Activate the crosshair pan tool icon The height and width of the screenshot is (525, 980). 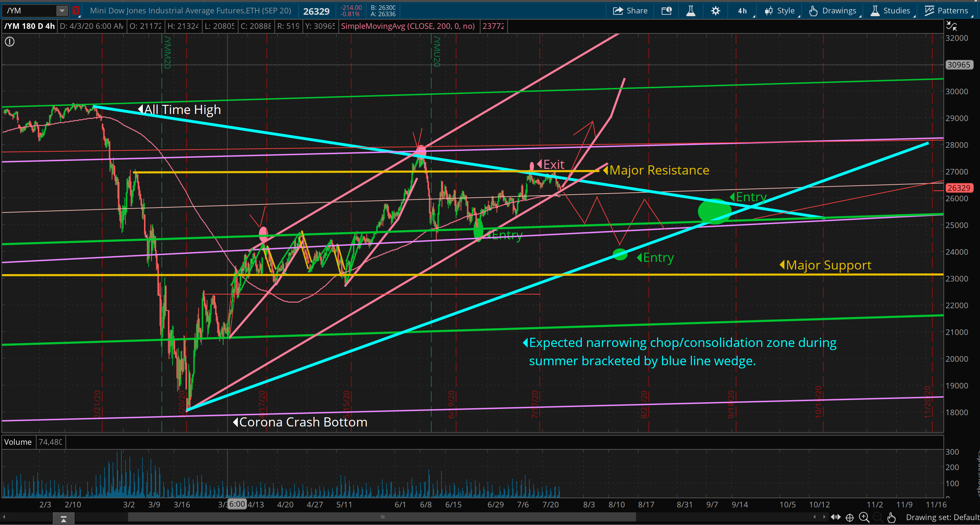[849, 517]
